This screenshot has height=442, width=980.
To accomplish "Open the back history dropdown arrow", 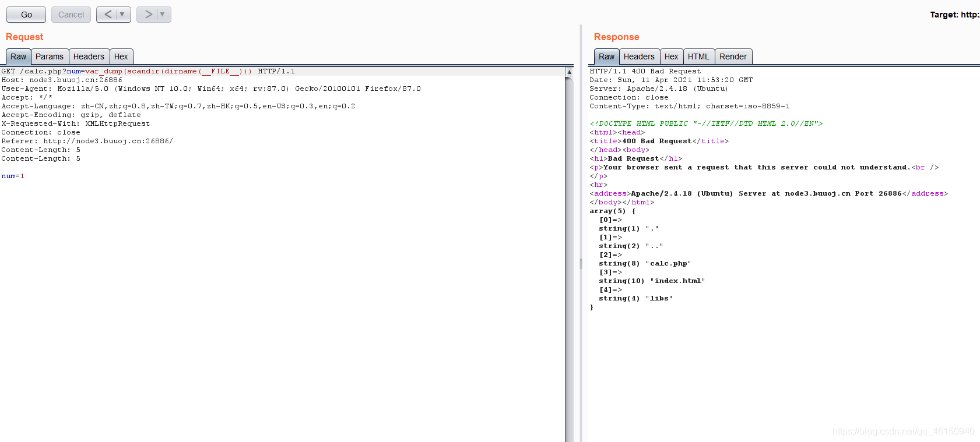I will coord(122,15).
